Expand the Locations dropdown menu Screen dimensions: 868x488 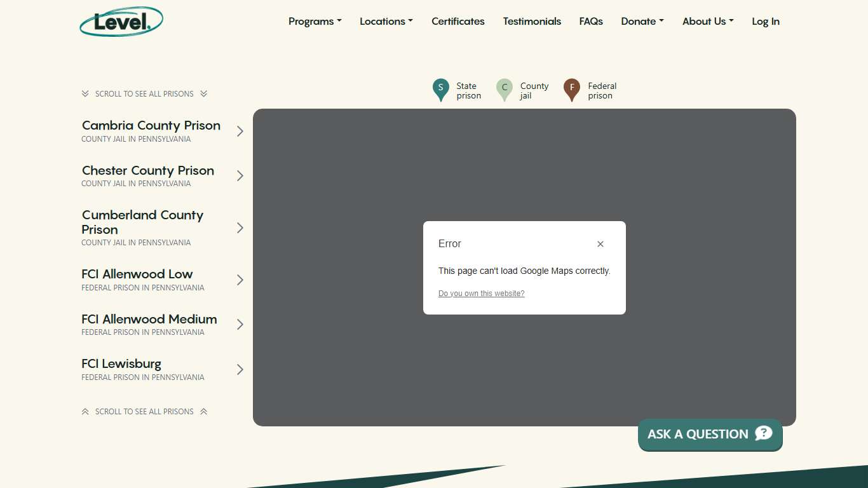(x=386, y=22)
